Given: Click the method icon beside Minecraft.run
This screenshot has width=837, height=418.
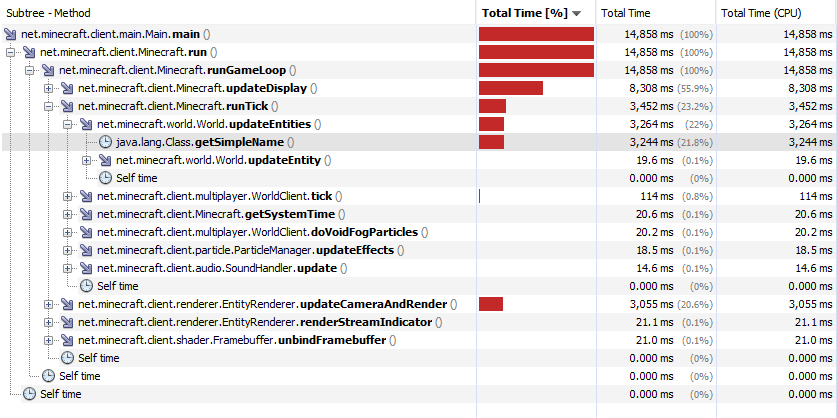Looking at the screenshot, I should pyautogui.click(x=29, y=52).
